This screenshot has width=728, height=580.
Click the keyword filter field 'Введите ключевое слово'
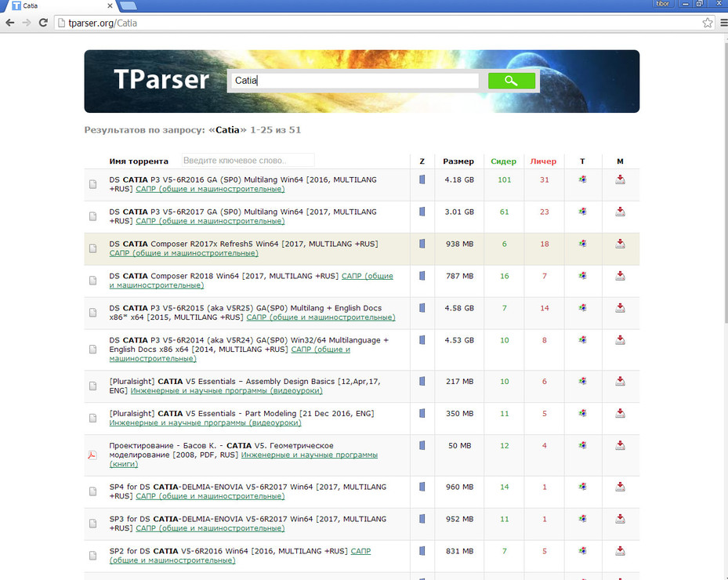pos(248,160)
